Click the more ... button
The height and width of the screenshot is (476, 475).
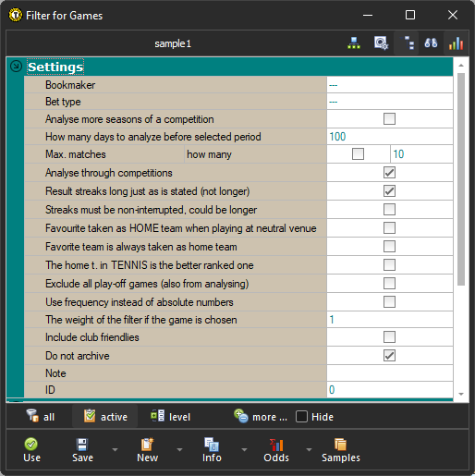coord(261,417)
